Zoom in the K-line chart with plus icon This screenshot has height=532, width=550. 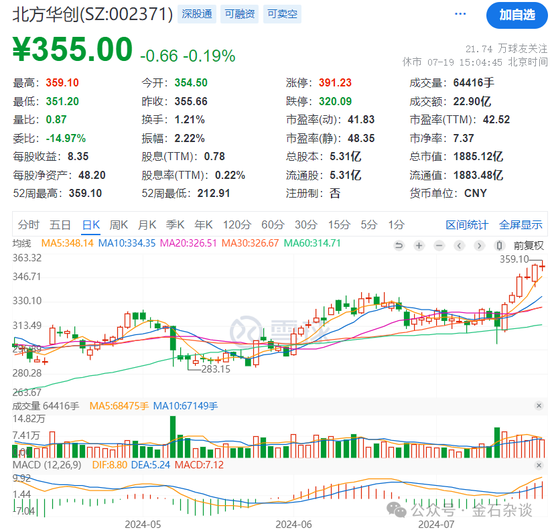pyautogui.click(x=419, y=245)
